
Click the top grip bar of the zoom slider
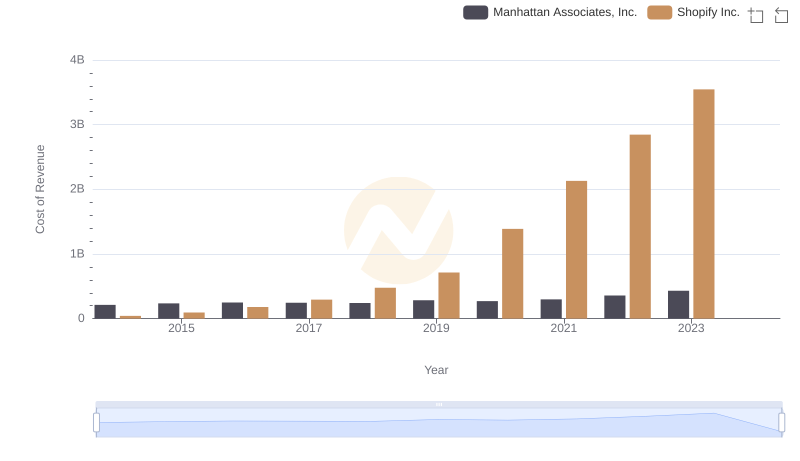coord(439,404)
